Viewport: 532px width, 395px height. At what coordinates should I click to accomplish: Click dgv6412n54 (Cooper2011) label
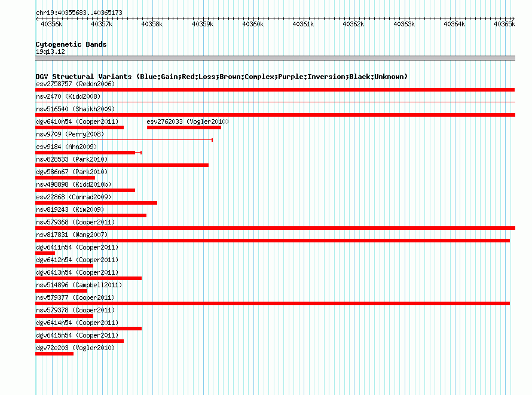point(77,260)
